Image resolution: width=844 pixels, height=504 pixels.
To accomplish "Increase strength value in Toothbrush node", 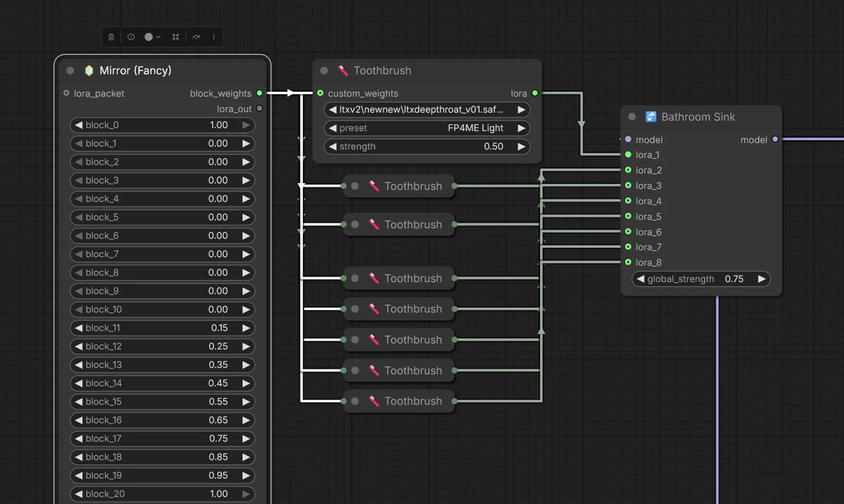I will pyautogui.click(x=521, y=147).
